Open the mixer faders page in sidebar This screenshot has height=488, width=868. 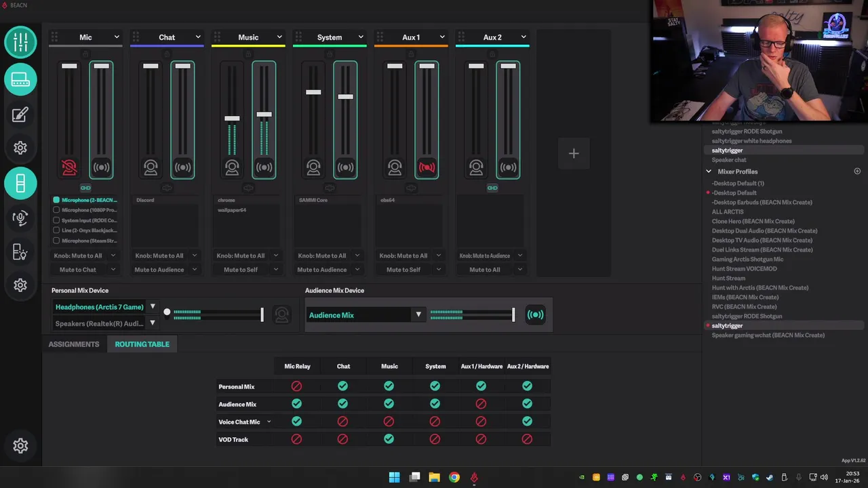click(20, 43)
